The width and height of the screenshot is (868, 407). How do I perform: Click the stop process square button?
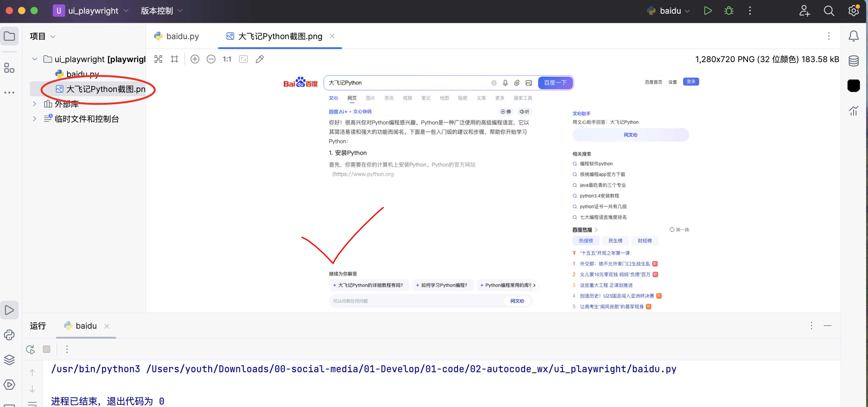click(47, 349)
